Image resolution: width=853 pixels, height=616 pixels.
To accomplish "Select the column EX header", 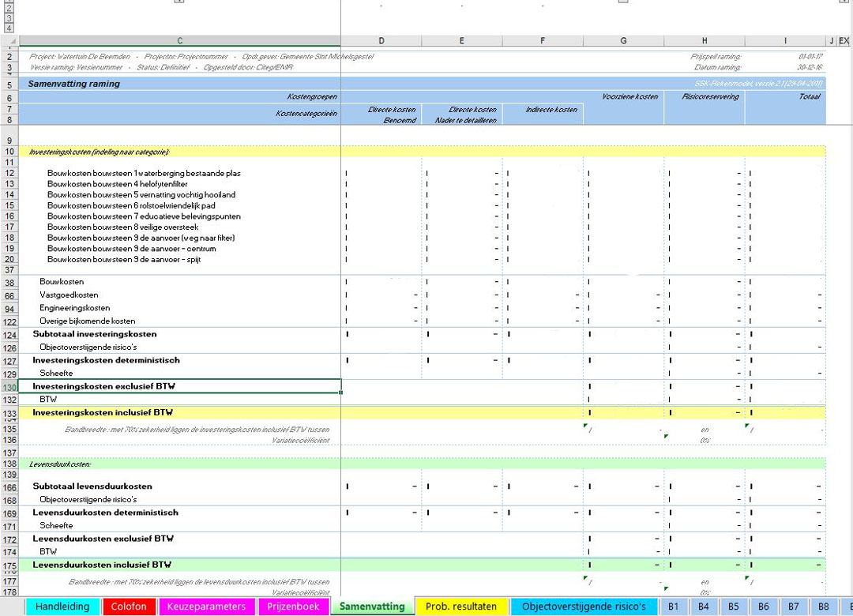I will coord(844,41).
